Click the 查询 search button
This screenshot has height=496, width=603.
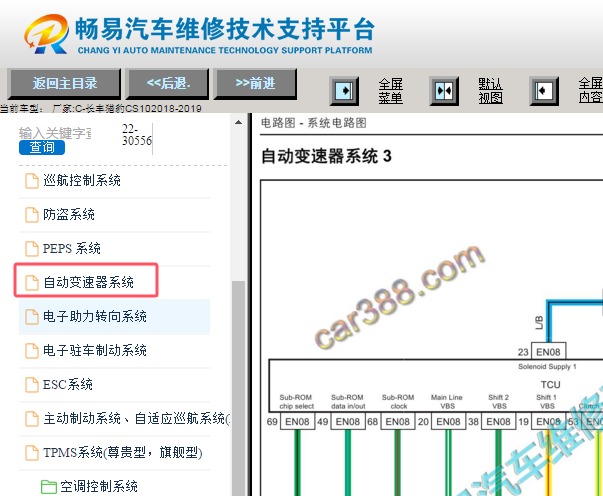tap(42, 147)
